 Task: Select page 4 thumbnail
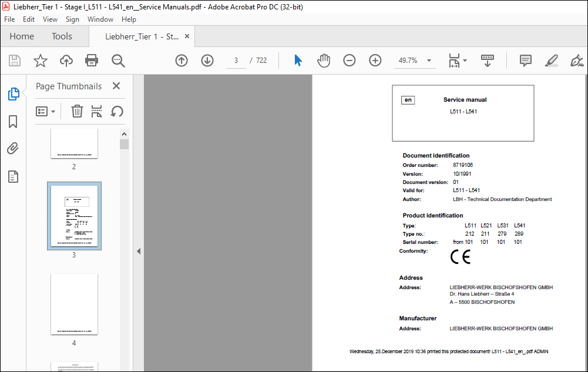(74, 304)
